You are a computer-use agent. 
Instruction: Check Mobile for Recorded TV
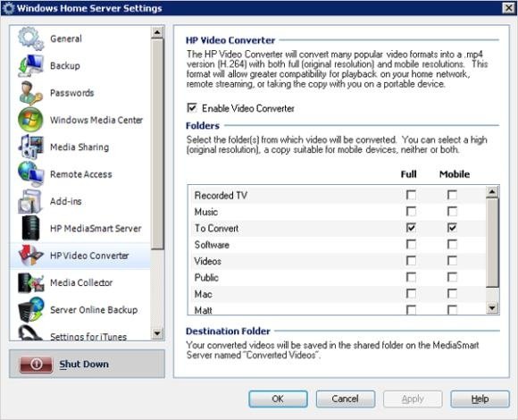[452, 195]
